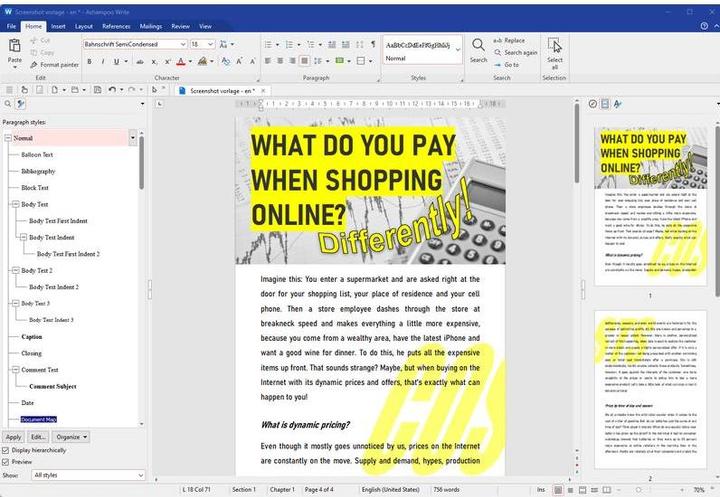Center align the paragraph

point(280,61)
